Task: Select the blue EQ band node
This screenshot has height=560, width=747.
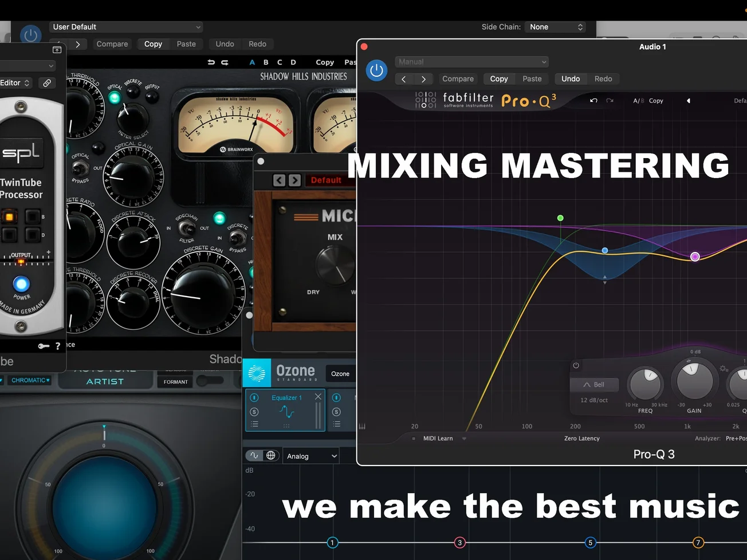Action: 605,250
